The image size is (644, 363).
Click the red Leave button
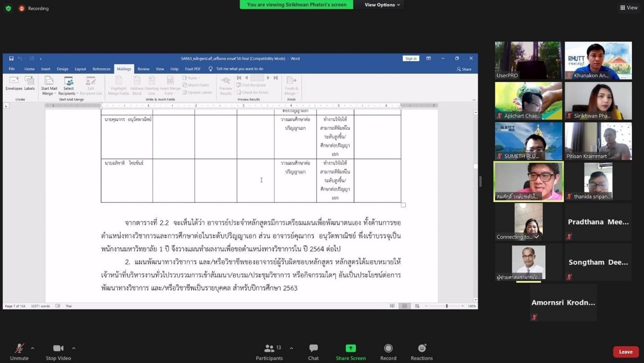coord(626,352)
